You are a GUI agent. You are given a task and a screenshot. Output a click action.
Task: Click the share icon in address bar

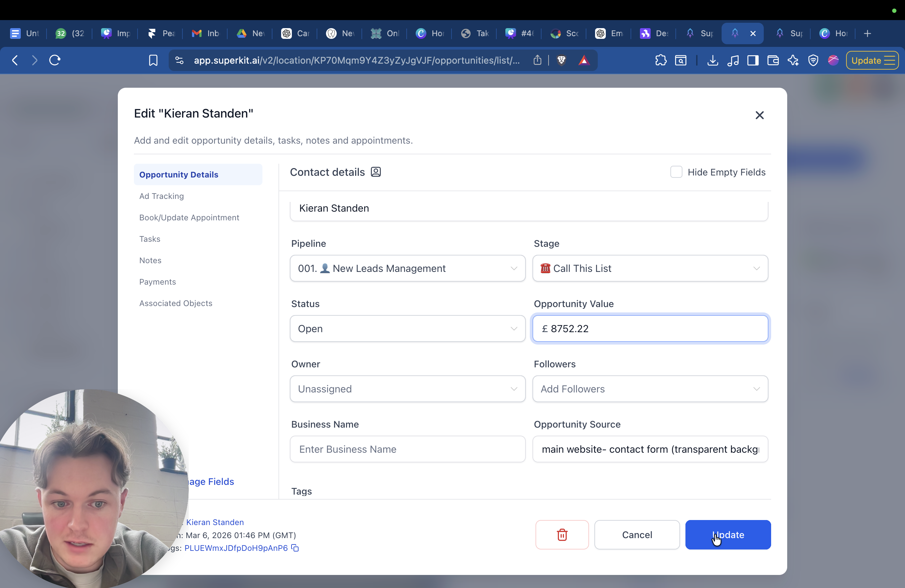click(537, 60)
